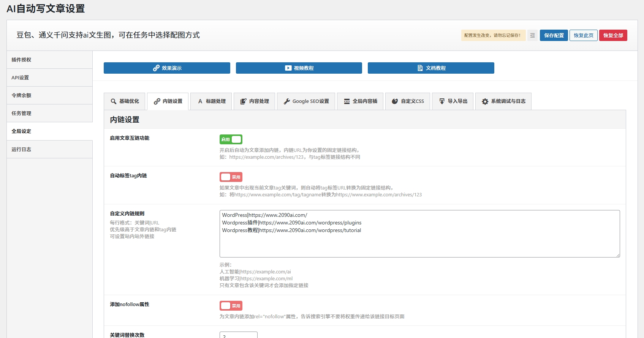Click the video icon on 视频教程 button
The width and height of the screenshot is (644, 338).
(x=288, y=68)
